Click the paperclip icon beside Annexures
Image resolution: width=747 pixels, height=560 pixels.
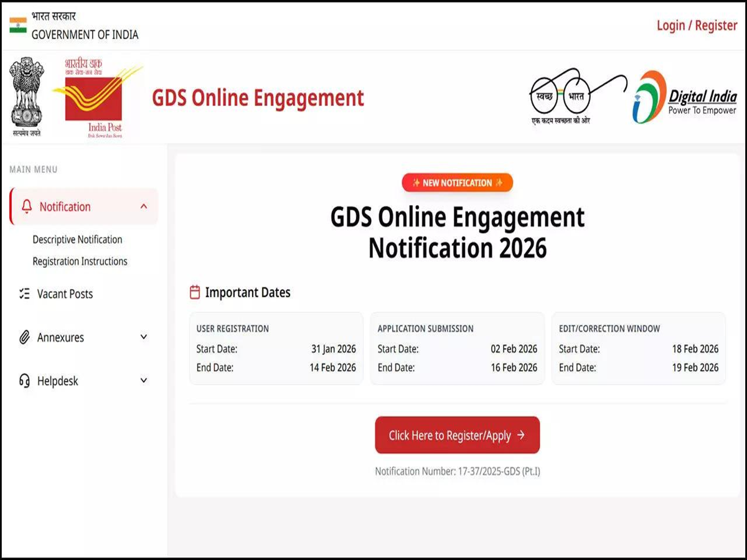tap(24, 337)
